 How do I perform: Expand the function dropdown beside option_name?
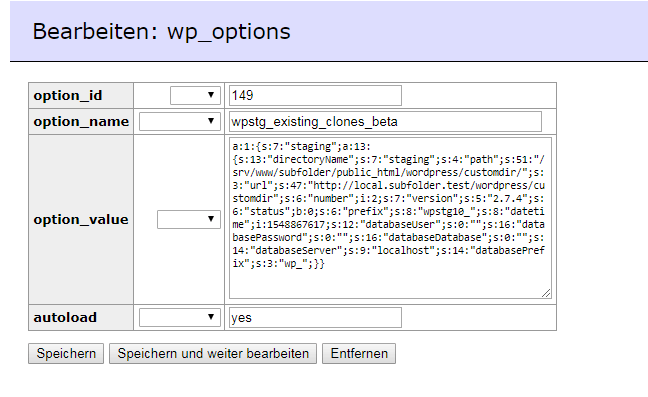(180, 121)
